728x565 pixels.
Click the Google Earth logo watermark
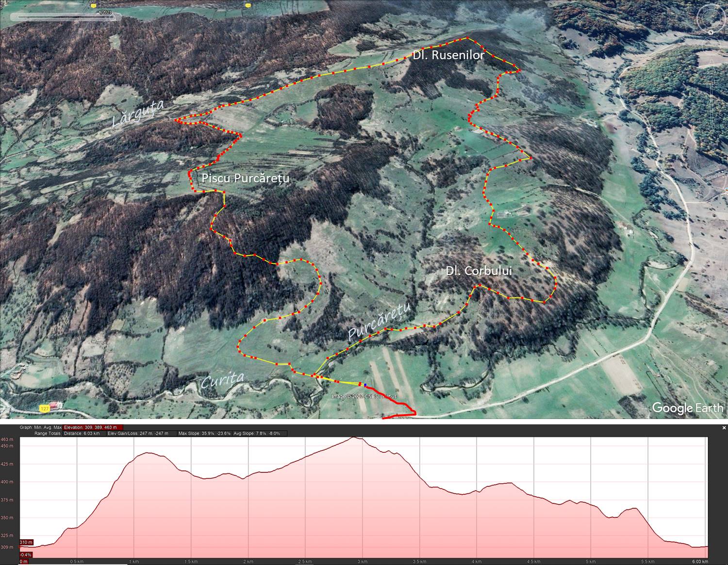[x=687, y=408]
